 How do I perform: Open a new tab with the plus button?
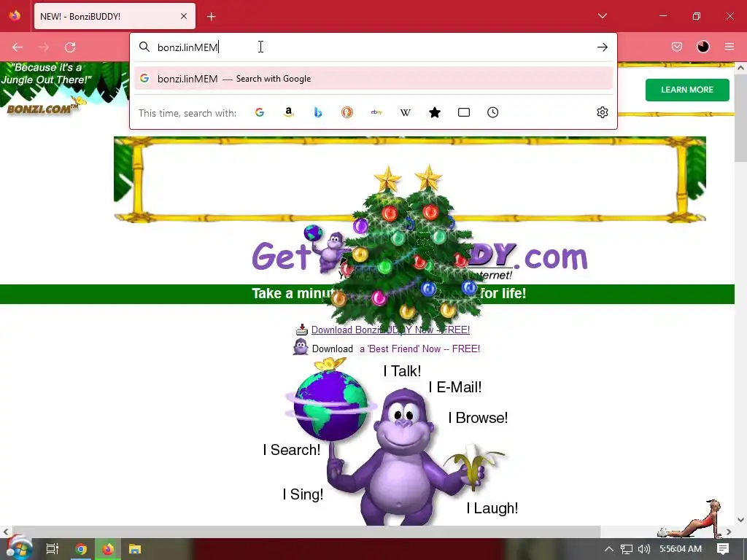211,17
